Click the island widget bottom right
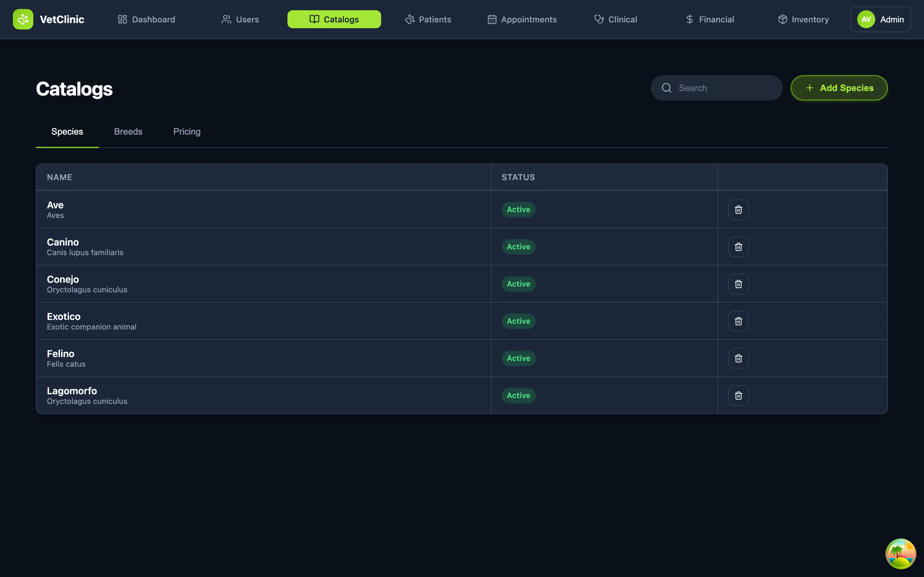Image resolution: width=924 pixels, height=577 pixels. tap(900, 553)
